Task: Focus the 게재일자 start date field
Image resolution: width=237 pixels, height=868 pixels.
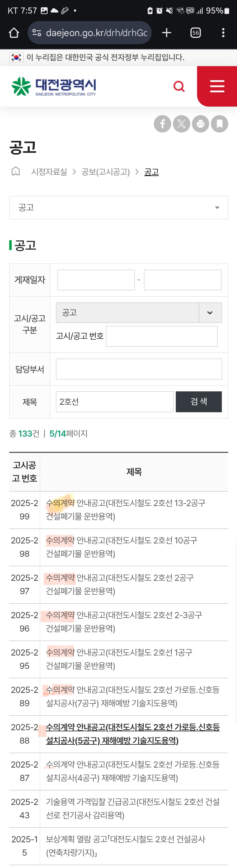Action: (x=96, y=280)
